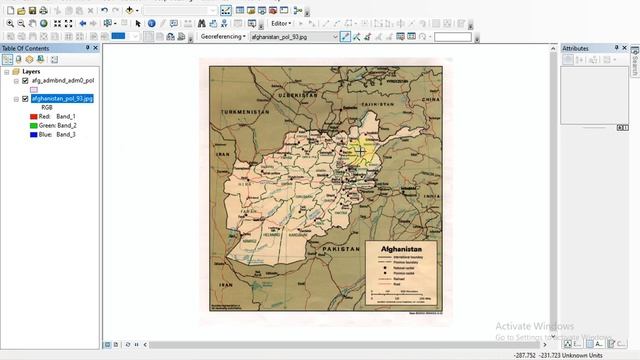
Task: Collapse the Layers data frame
Action: click(x=7, y=72)
